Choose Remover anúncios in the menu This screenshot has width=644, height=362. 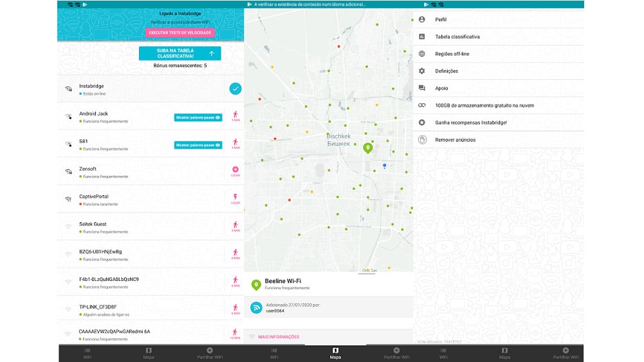point(499,140)
